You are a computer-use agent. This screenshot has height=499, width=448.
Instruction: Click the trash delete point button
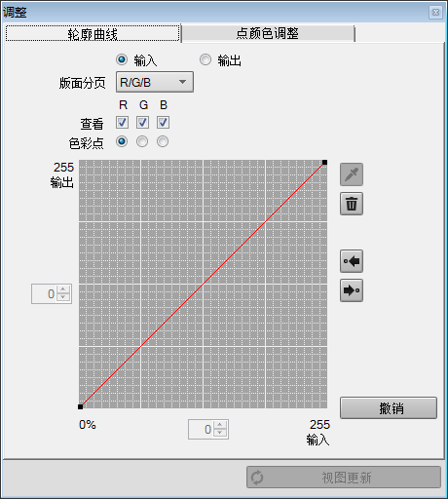tap(352, 204)
